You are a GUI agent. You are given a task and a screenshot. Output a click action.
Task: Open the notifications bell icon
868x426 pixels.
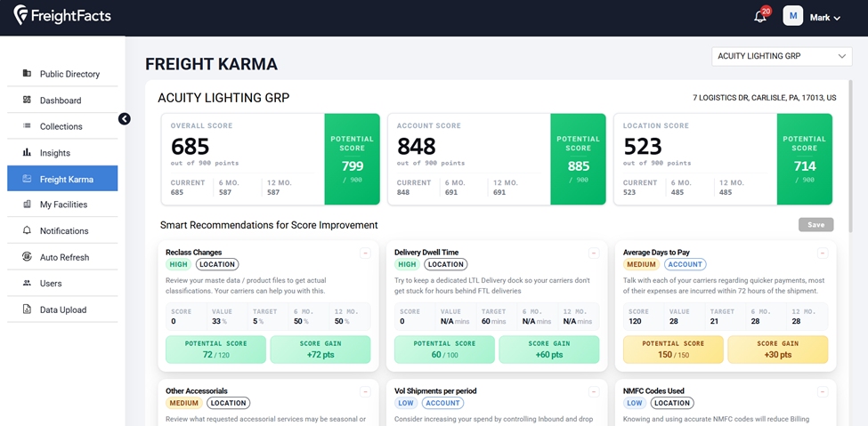[x=760, y=17]
